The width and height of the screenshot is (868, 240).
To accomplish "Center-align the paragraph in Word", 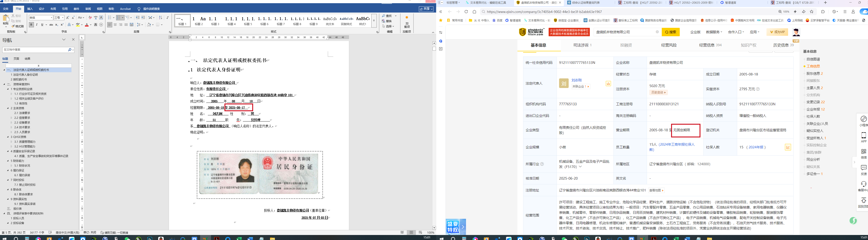I will point(115,25).
